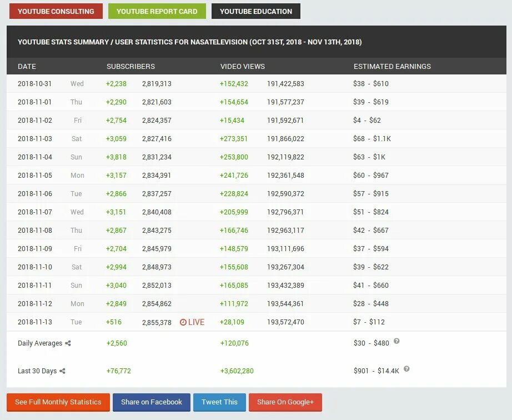Select date 2018-11-05 in the table
This screenshot has height=420, width=512.
(x=34, y=176)
